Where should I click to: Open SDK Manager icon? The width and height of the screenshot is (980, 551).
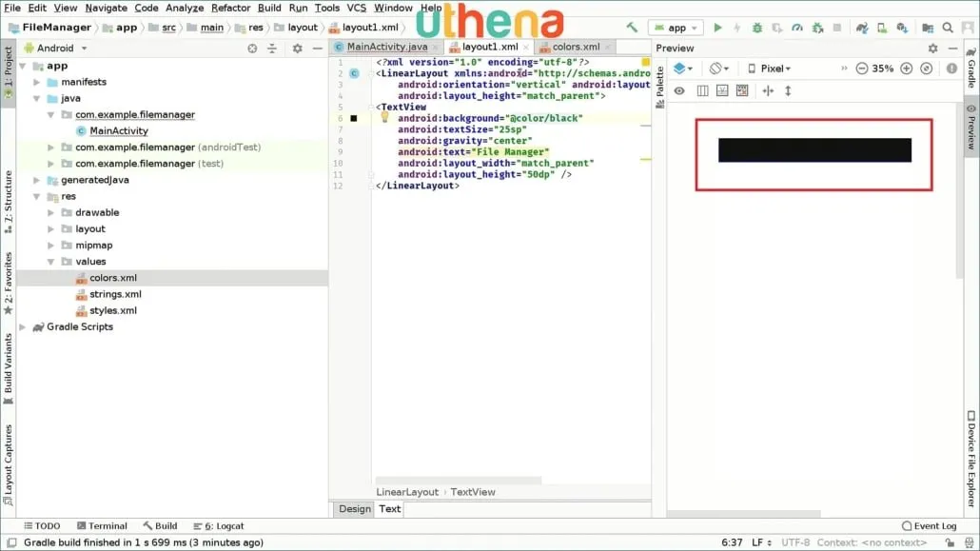click(x=902, y=28)
